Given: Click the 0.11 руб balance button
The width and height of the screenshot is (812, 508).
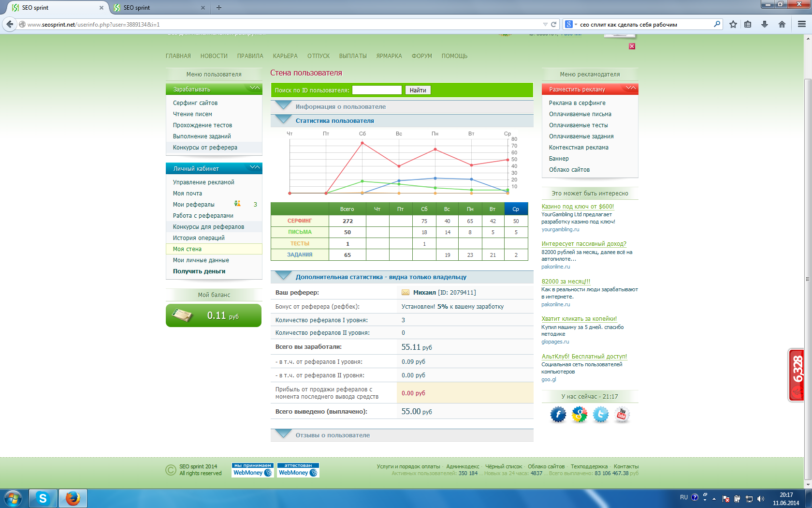Looking at the screenshot, I should 214,315.
